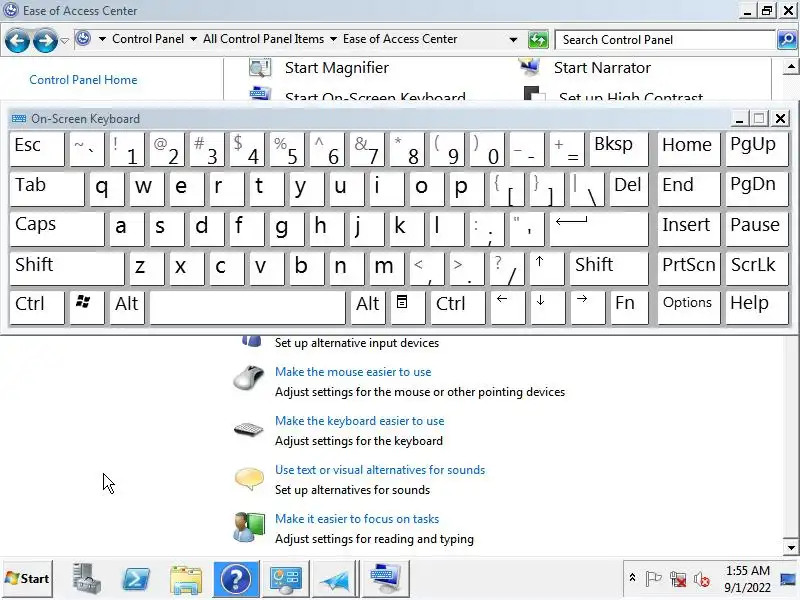Screen dimensions: 800x600
Task: Open Start Magnifier icon
Action: pos(260,68)
